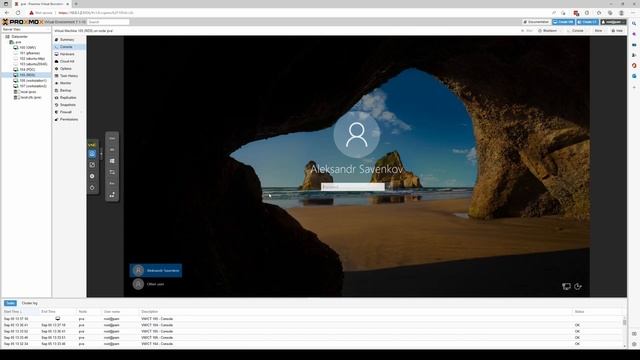Send Tab key from noVNC extra keys
This screenshot has width=640, height=360.
[x=112, y=172]
